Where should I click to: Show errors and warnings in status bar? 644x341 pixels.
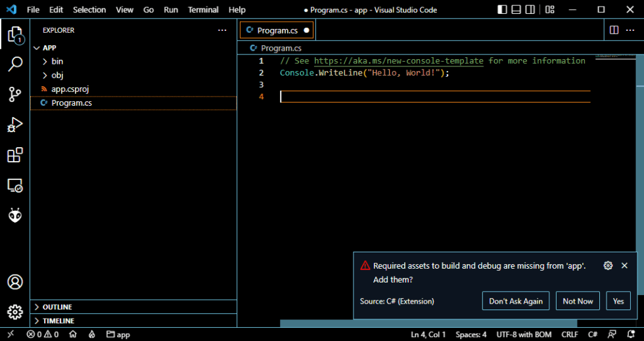[x=43, y=334]
